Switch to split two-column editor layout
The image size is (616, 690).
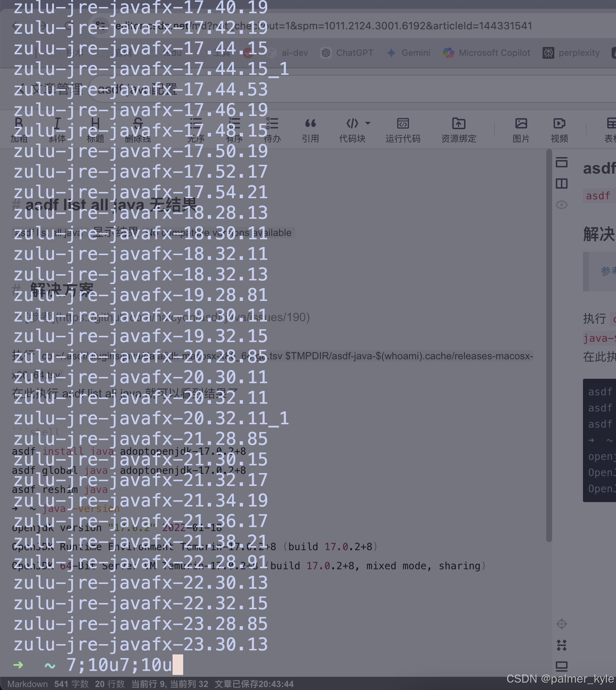pos(561,184)
